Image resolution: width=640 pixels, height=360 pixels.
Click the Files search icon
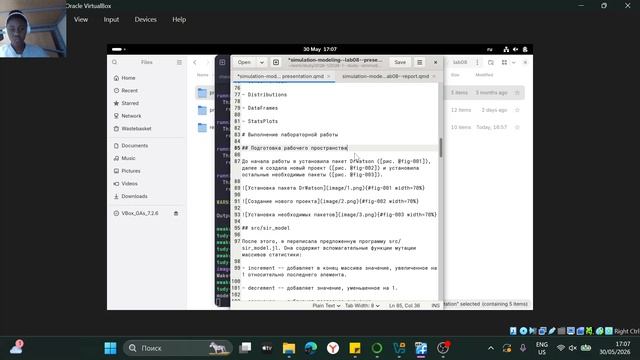click(115, 62)
